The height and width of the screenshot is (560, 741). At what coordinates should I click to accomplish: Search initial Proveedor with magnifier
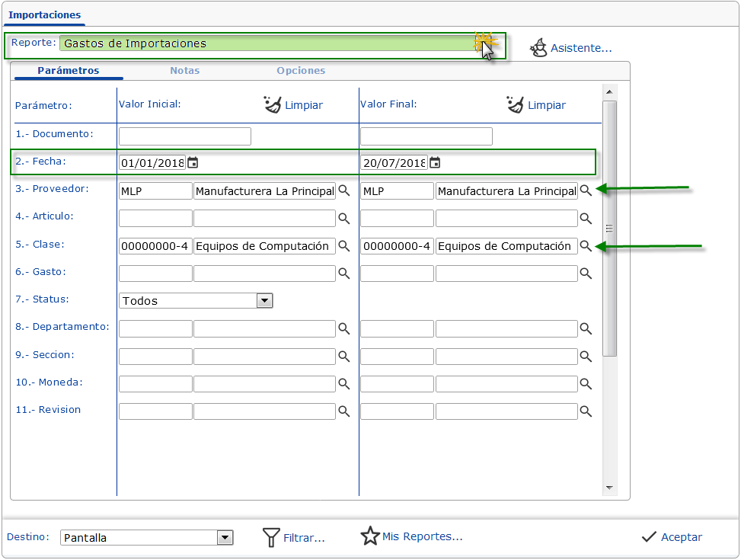click(344, 191)
